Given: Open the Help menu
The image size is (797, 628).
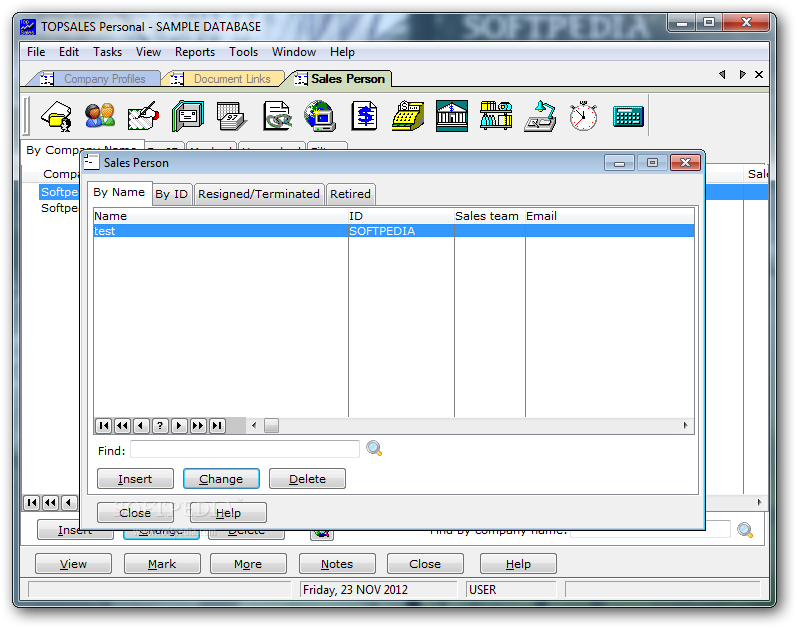Looking at the screenshot, I should (342, 52).
